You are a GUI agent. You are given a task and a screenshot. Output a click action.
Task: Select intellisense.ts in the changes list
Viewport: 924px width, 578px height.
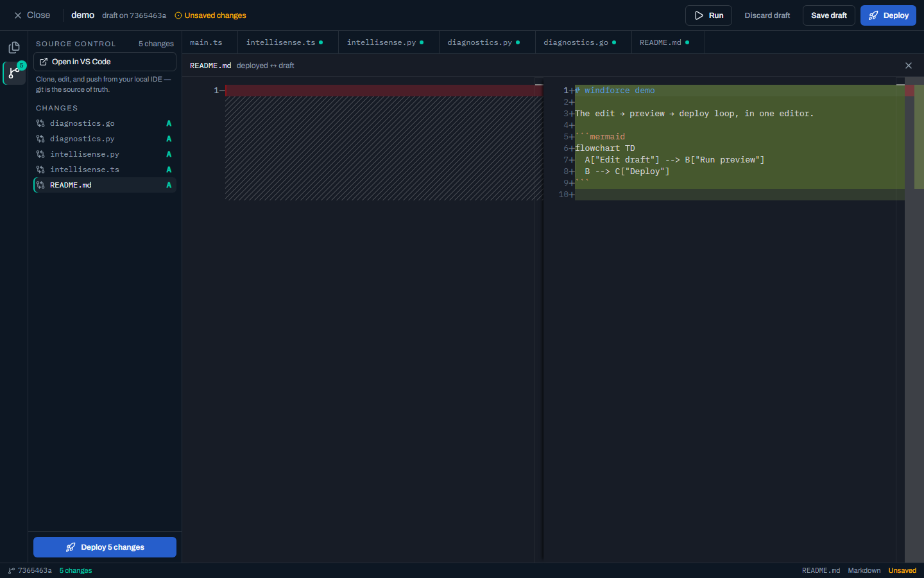(105, 170)
